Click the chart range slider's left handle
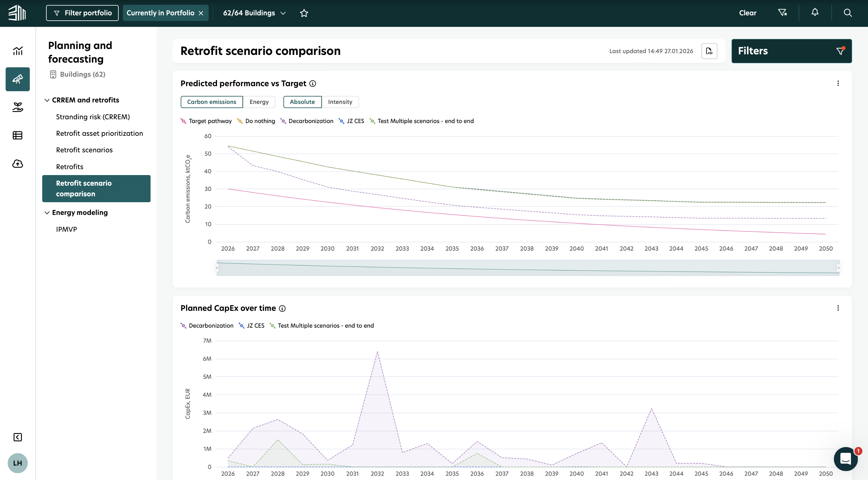 [217, 268]
